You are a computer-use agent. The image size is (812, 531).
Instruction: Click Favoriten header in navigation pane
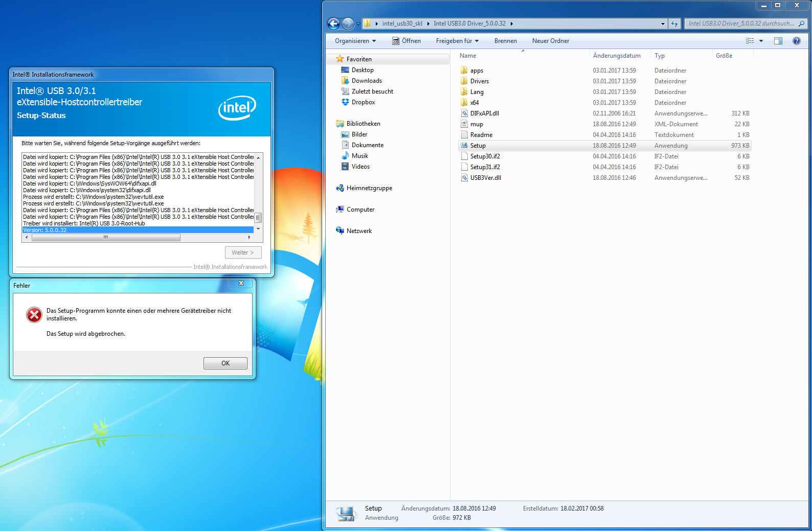click(x=359, y=59)
